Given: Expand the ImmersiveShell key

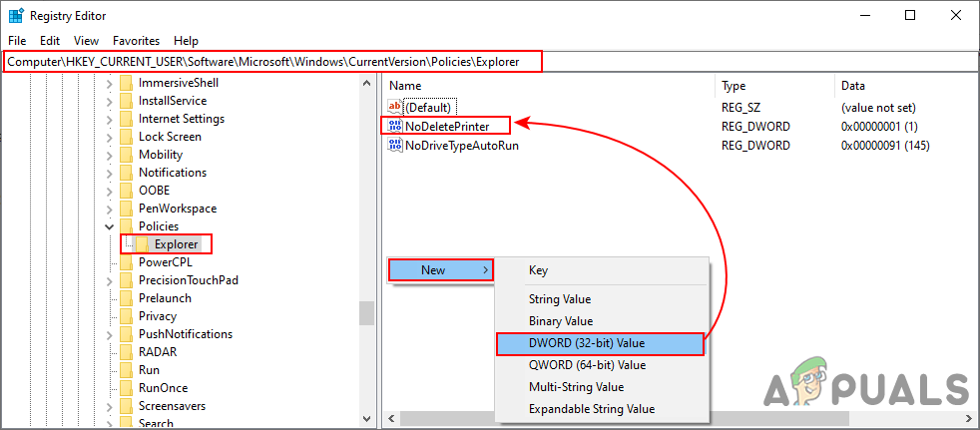Looking at the screenshot, I should point(110,83).
